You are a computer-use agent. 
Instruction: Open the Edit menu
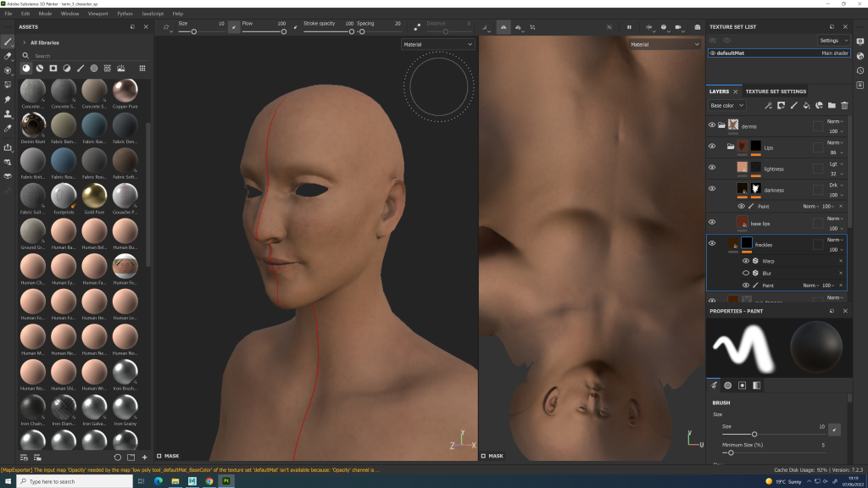(25, 14)
